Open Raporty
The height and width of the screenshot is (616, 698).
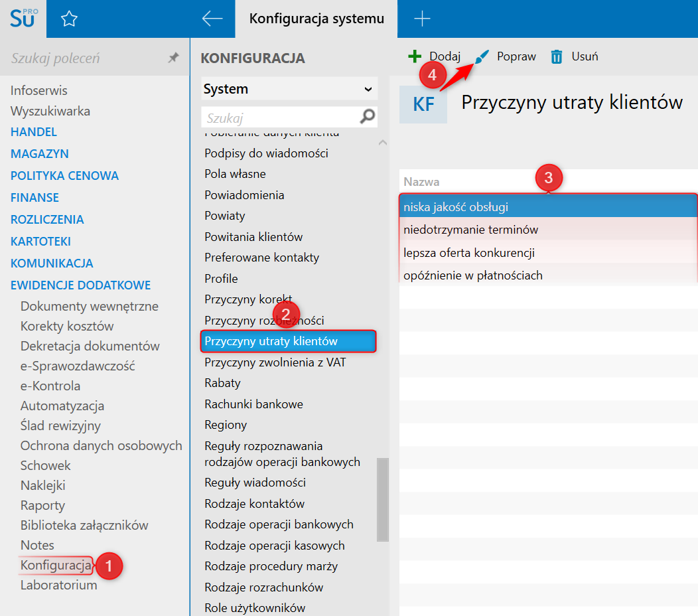(x=42, y=506)
